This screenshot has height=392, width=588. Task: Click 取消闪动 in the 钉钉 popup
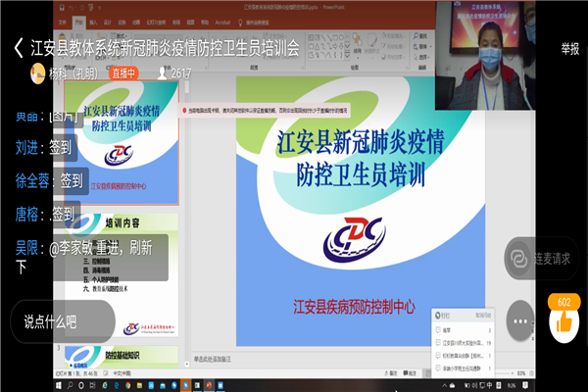coord(483,316)
